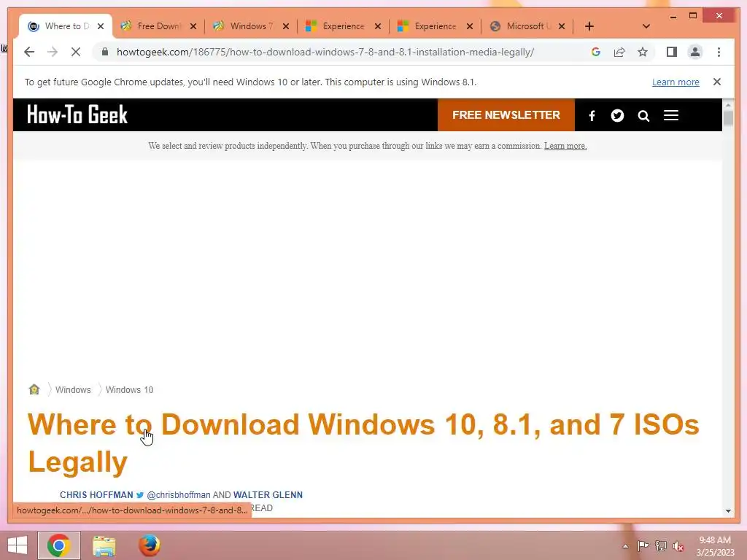
Task: Open a new tab with the plus button
Action: (589, 26)
